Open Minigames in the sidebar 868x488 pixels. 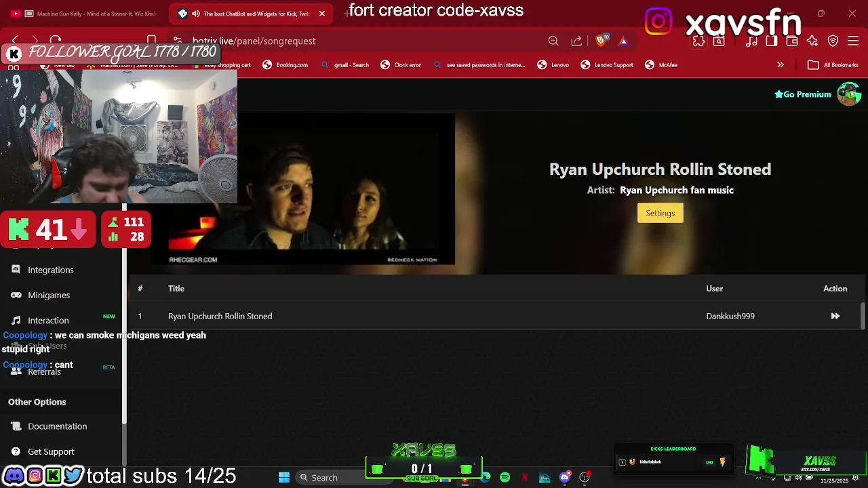[x=49, y=295]
